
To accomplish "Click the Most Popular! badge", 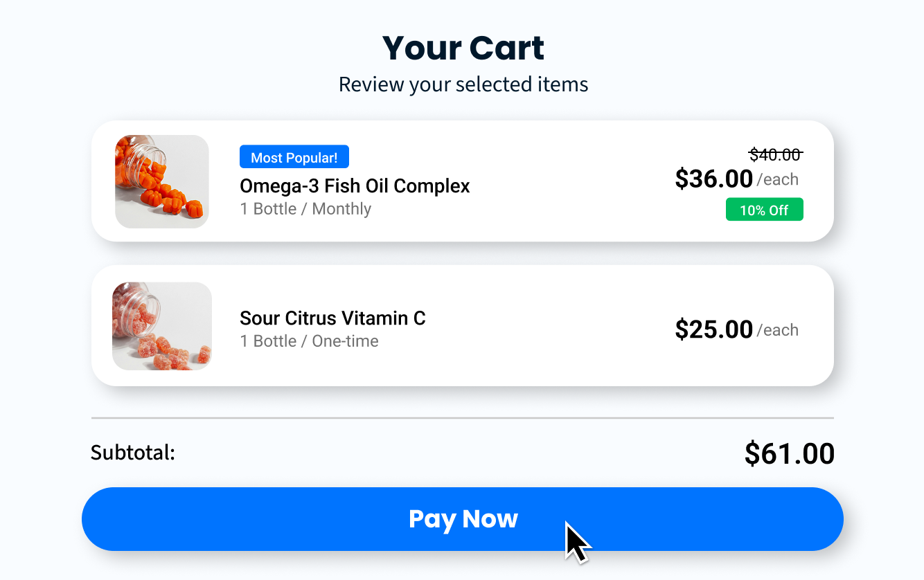I will click(x=294, y=156).
